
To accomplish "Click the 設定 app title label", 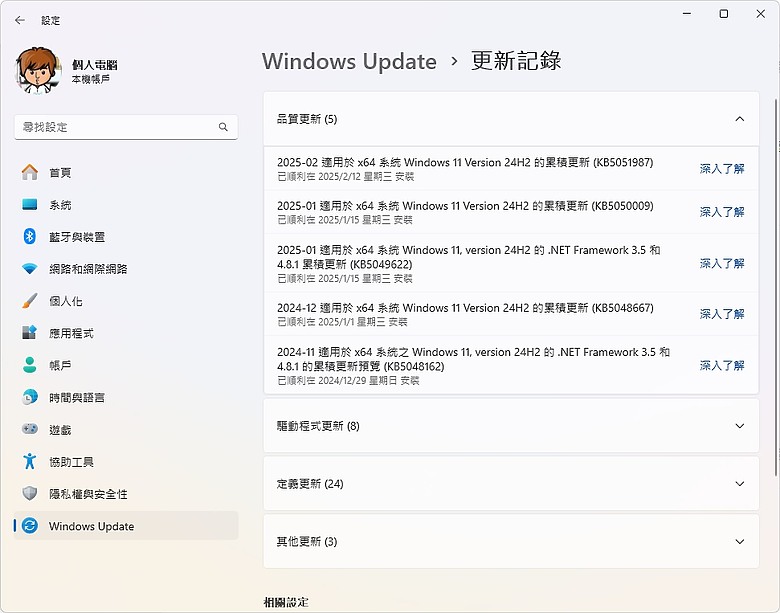I will pos(50,20).
